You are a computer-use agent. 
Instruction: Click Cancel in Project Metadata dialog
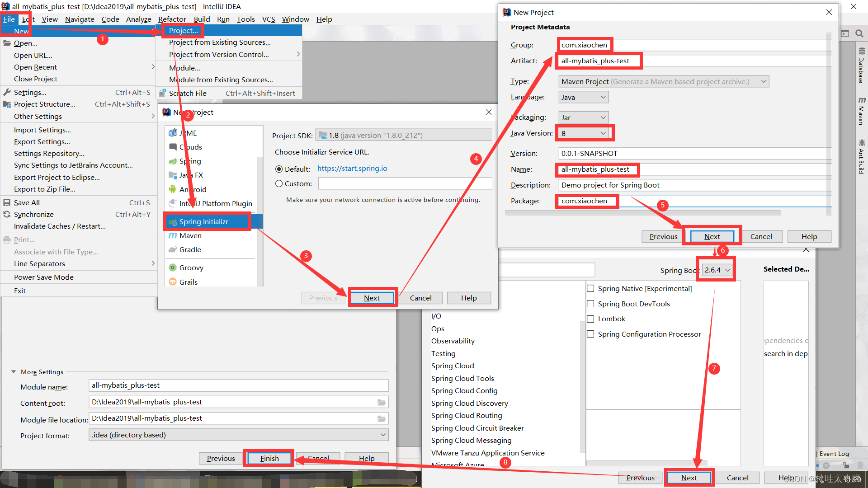click(x=761, y=236)
